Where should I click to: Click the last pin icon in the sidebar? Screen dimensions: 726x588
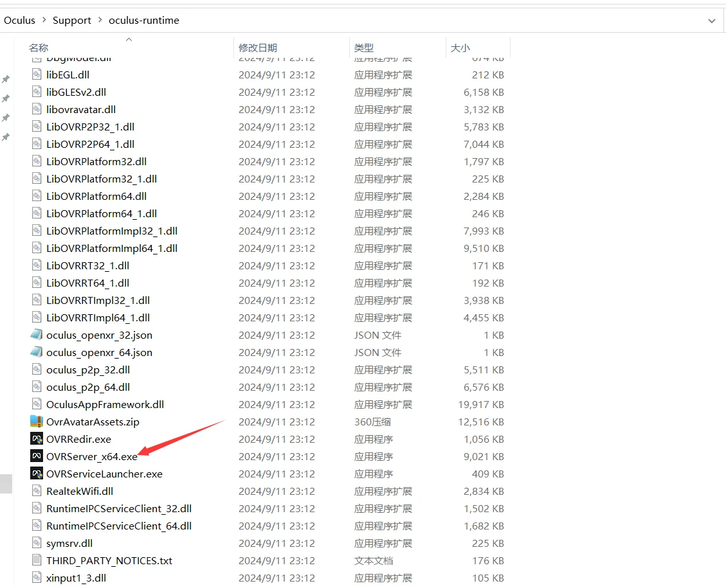click(x=6, y=137)
